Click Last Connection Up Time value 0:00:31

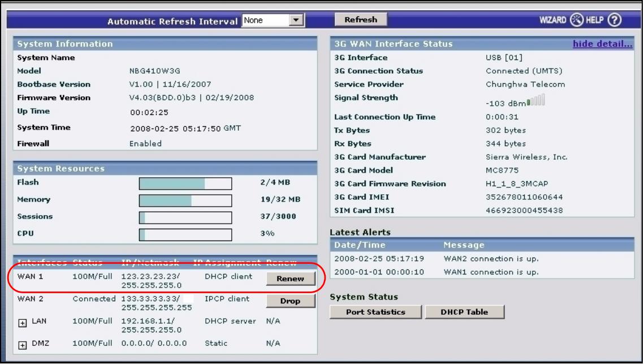502,117
